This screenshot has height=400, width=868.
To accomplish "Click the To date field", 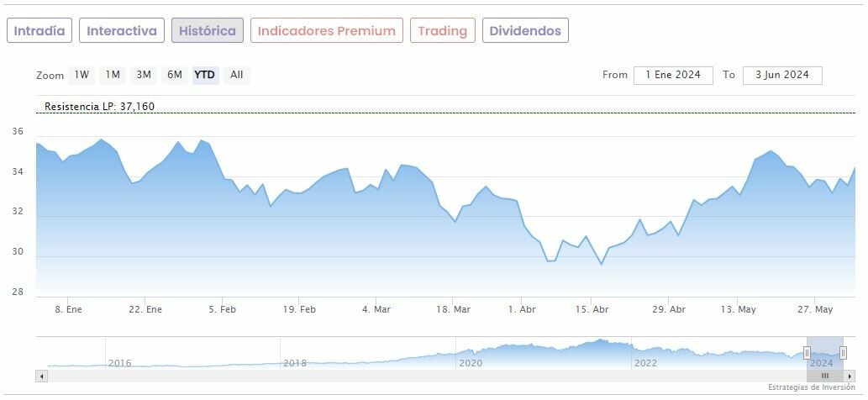I will click(x=781, y=75).
